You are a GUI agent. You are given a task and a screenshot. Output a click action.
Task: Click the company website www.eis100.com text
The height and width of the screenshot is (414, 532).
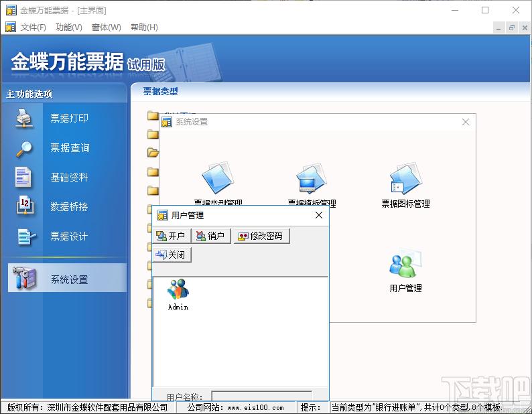click(255, 407)
